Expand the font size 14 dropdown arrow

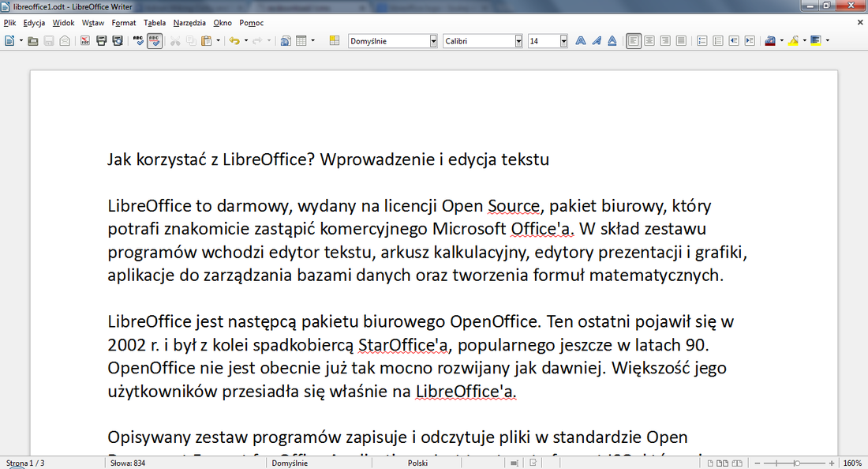click(563, 41)
